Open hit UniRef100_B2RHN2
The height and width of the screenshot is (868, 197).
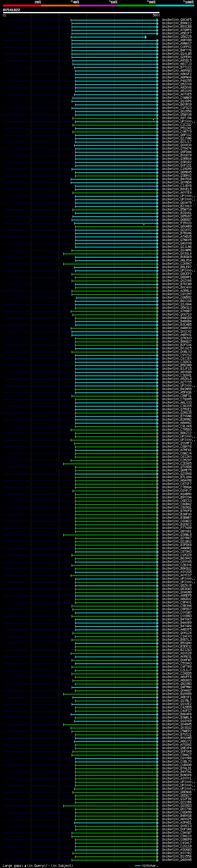coord(177,419)
